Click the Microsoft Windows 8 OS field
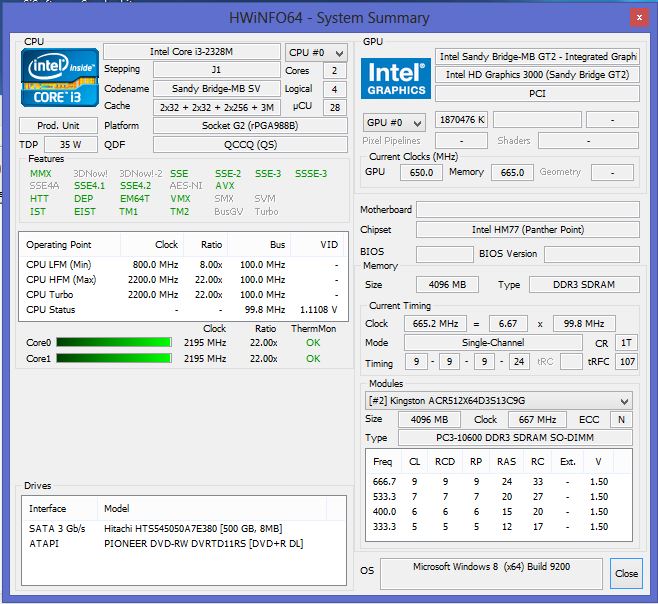This screenshot has height=604, width=658. [x=491, y=573]
